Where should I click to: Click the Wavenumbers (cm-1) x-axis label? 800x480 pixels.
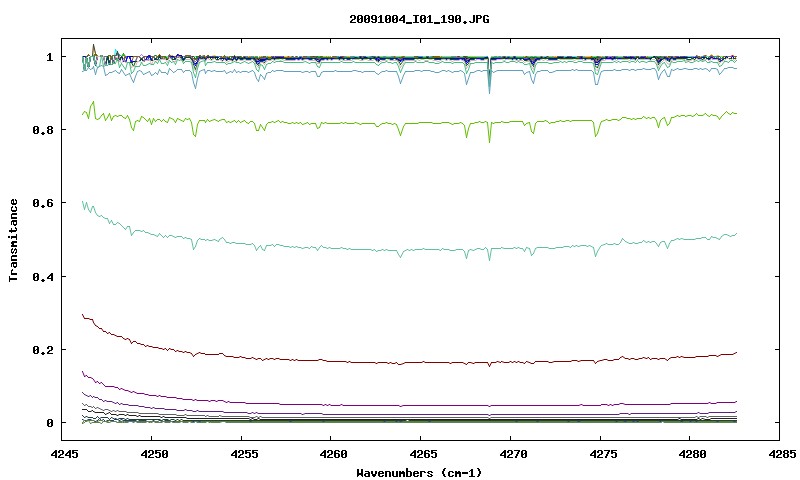pyautogui.click(x=419, y=473)
